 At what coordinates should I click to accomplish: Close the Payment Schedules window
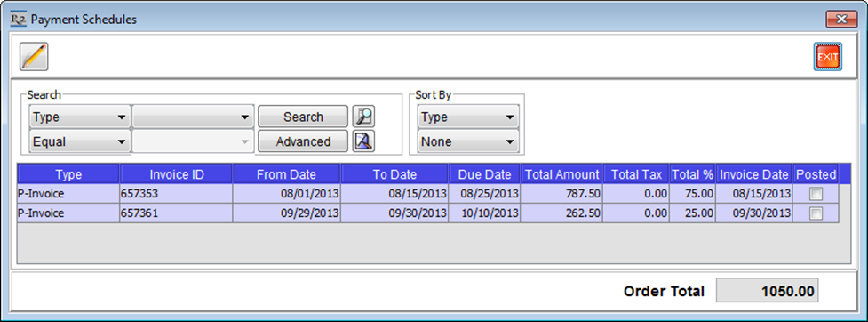[841, 20]
